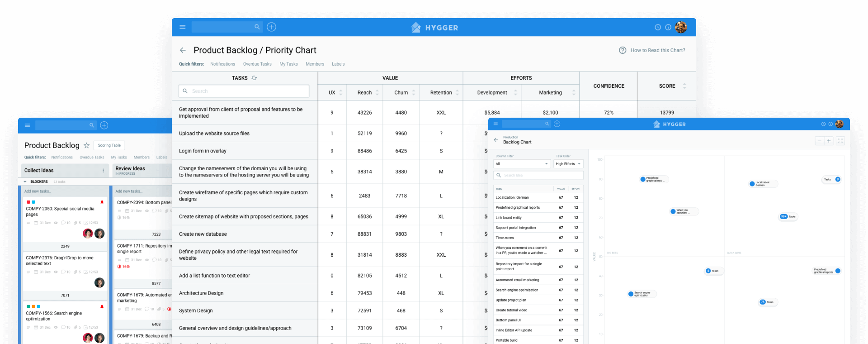The image size is (868, 344).
Task: Toggle the Overdue Tasks quick filter in Priority Chart
Action: point(257,64)
